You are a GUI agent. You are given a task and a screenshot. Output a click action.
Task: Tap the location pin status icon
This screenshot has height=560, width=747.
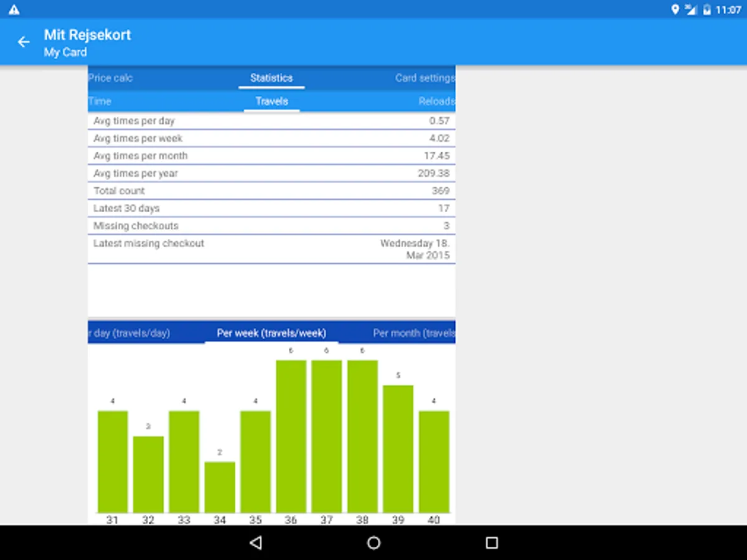pyautogui.click(x=675, y=10)
